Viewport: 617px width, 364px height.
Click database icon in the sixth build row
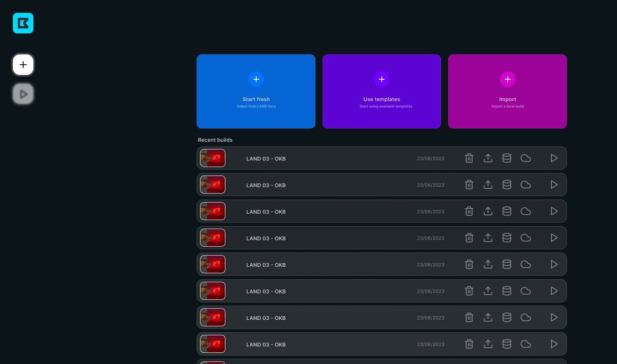(x=506, y=291)
